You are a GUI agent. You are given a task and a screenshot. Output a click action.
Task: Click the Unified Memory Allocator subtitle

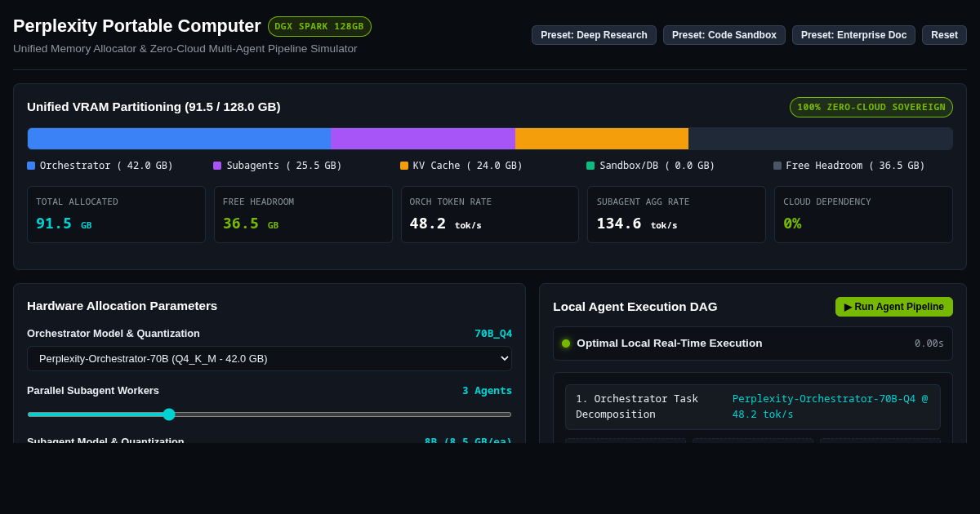[185, 48]
